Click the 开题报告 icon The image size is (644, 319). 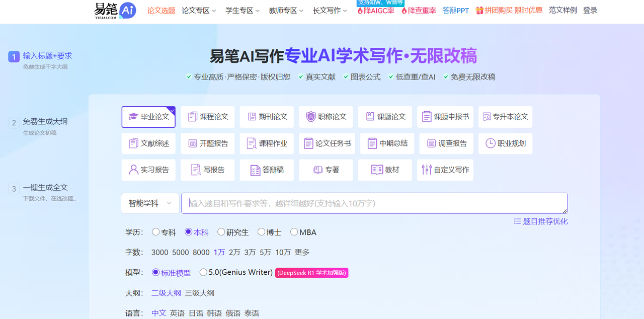[192, 143]
